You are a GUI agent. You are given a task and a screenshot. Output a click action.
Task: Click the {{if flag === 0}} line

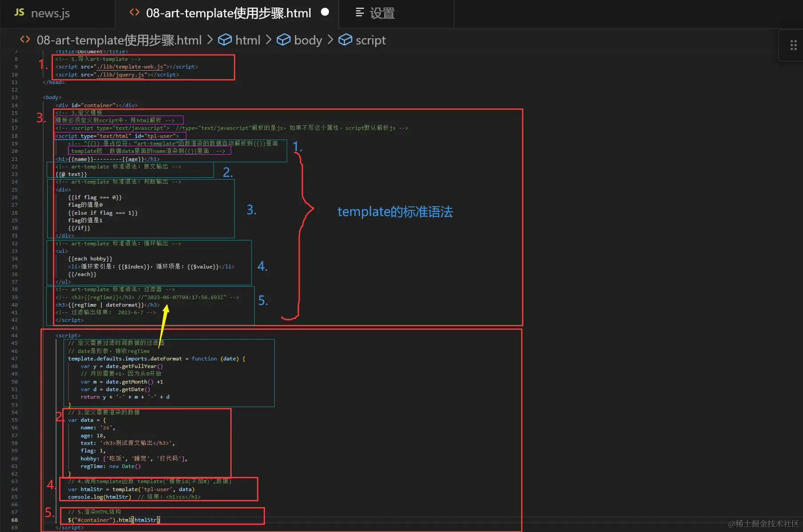pyautogui.click(x=95, y=197)
